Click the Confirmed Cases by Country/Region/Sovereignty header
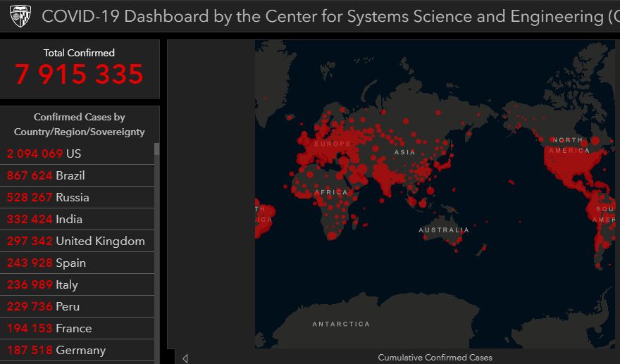This screenshot has height=364, width=620. (79, 125)
